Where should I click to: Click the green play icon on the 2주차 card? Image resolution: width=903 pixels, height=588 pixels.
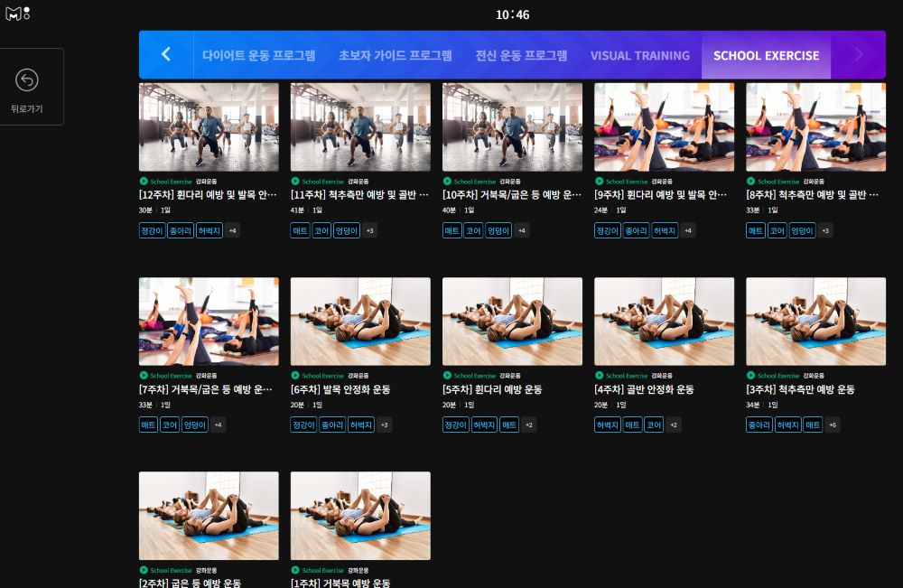point(144,570)
